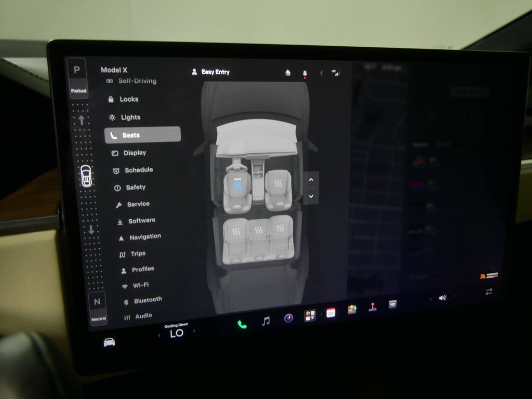Viewport: 532px width, 399px height.
Task: Tap the swap arrows icon at right
Action: (489, 291)
